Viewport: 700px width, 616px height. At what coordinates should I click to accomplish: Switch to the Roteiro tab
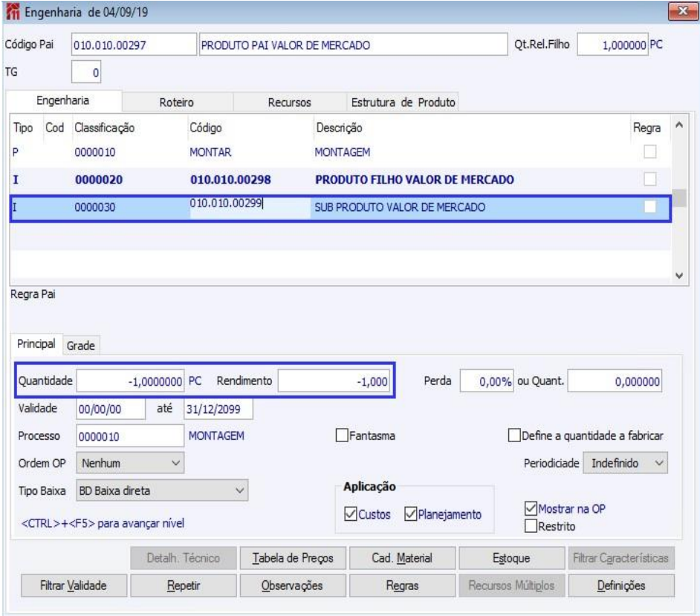pyautogui.click(x=177, y=102)
